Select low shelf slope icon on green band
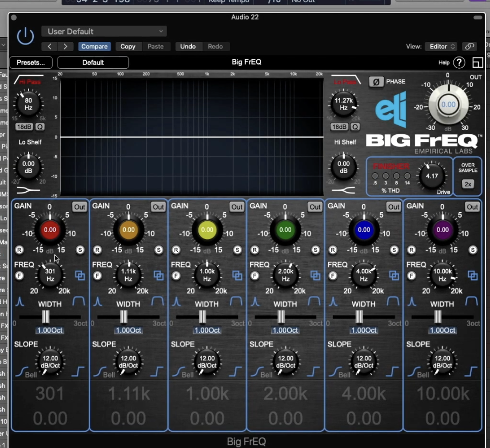The height and width of the screenshot is (448, 490). pyautogui.click(x=257, y=372)
